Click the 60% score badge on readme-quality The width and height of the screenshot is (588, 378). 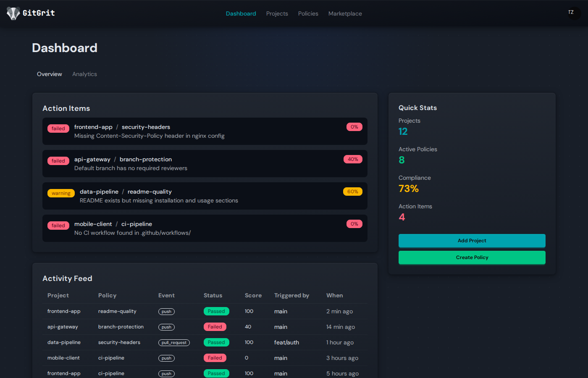click(353, 192)
